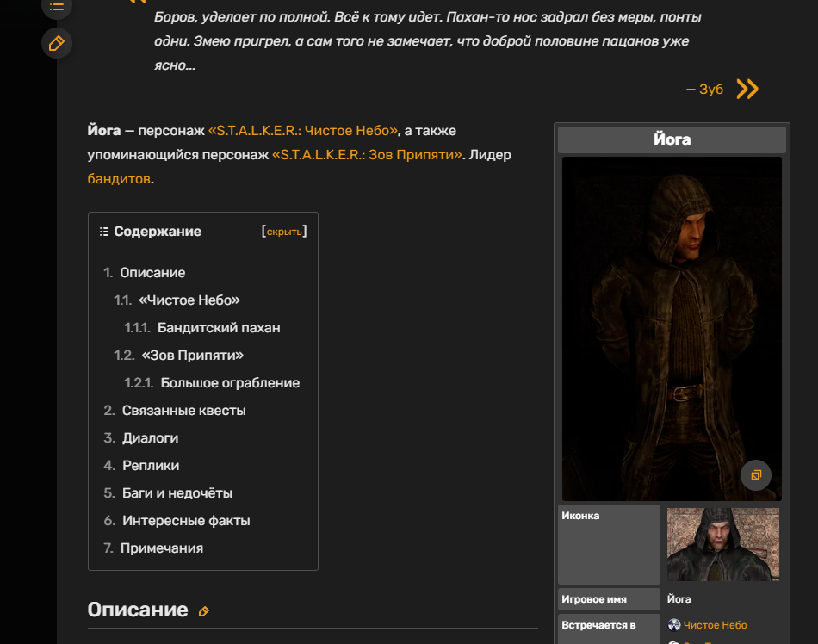This screenshot has height=644, width=818.
Task: View the large Йога portrait image
Action: tap(672, 327)
